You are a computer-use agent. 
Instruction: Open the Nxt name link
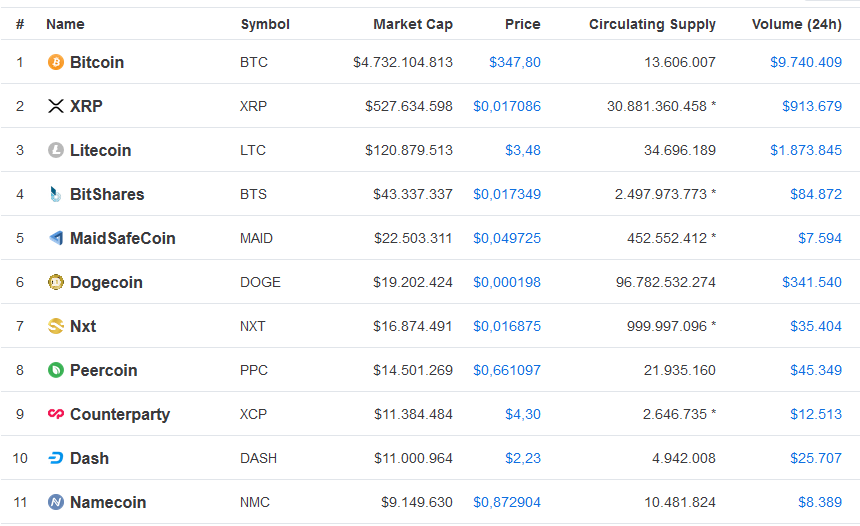[x=83, y=326]
